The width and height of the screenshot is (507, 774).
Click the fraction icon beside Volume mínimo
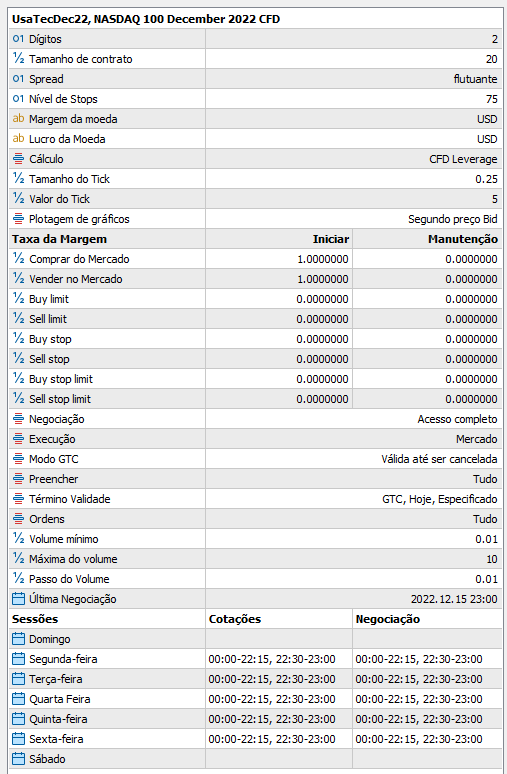click(x=18, y=539)
